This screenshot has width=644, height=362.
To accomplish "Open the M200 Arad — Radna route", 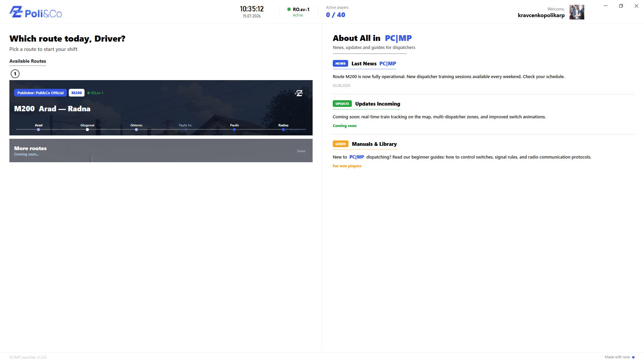I will (x=161, y=108).
